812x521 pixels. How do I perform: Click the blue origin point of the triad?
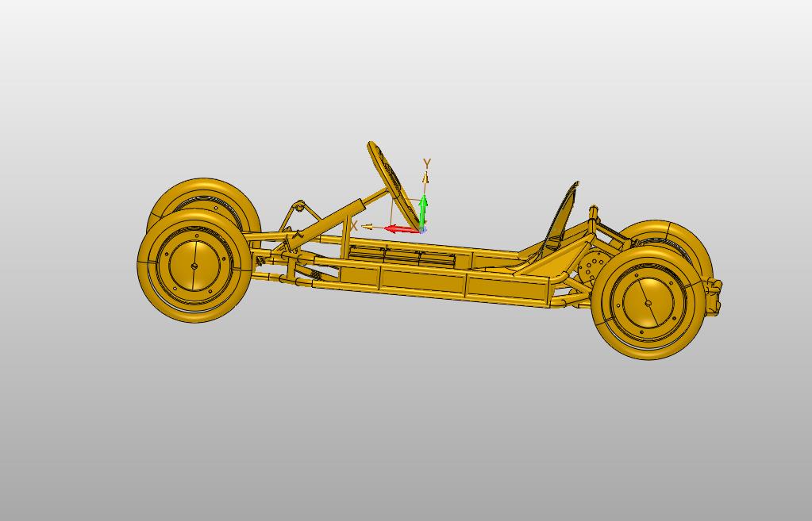[422, 229]
